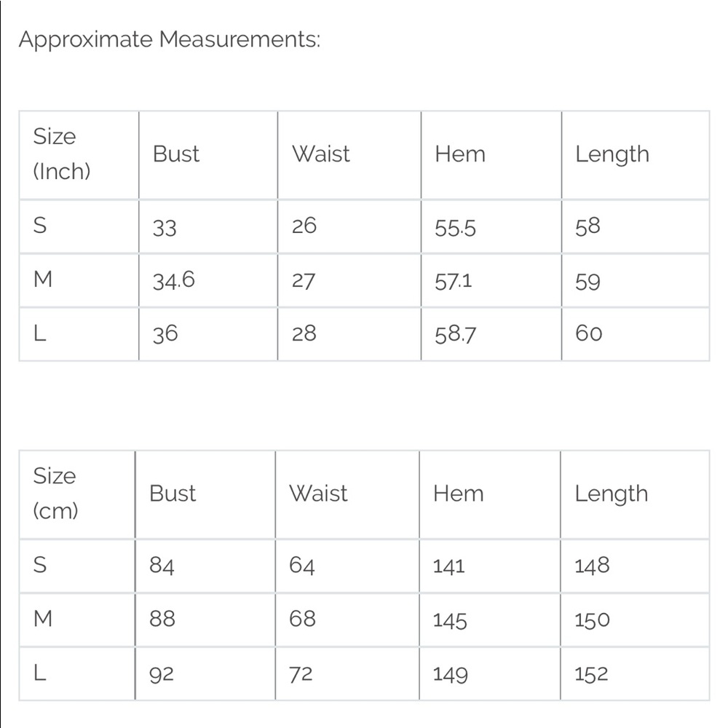Select the 34.6 bust value cell
The height and width of the screenshot is (728, 728).
point(173,280)
